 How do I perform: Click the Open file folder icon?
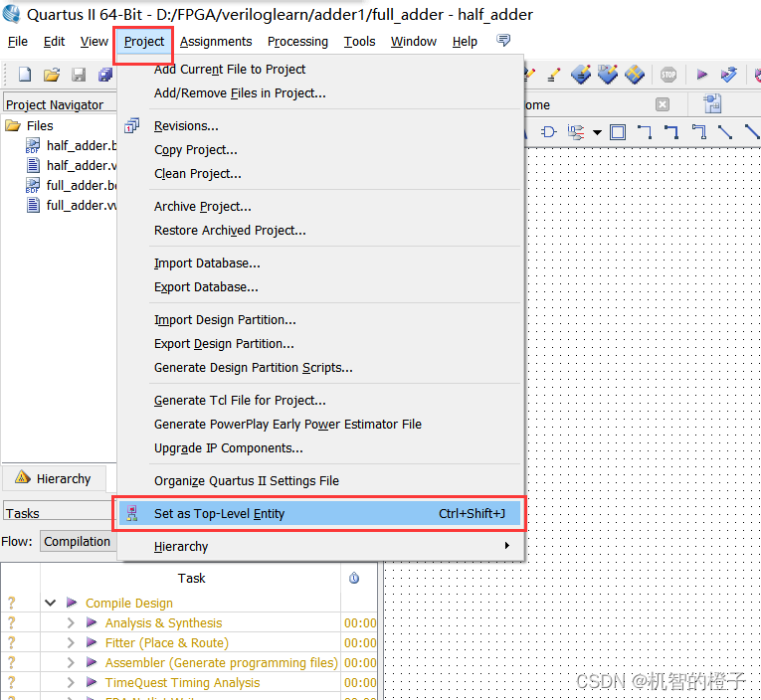(x=52, y=75)
